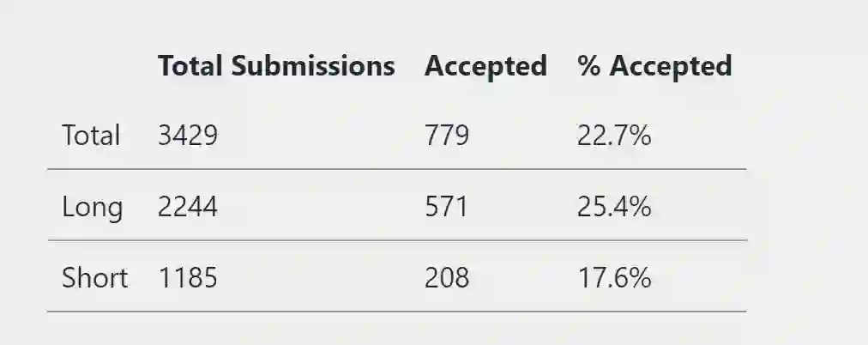868x345 pixels.
Task: Click the 3429 total submissions value
Action: point(188,136)
